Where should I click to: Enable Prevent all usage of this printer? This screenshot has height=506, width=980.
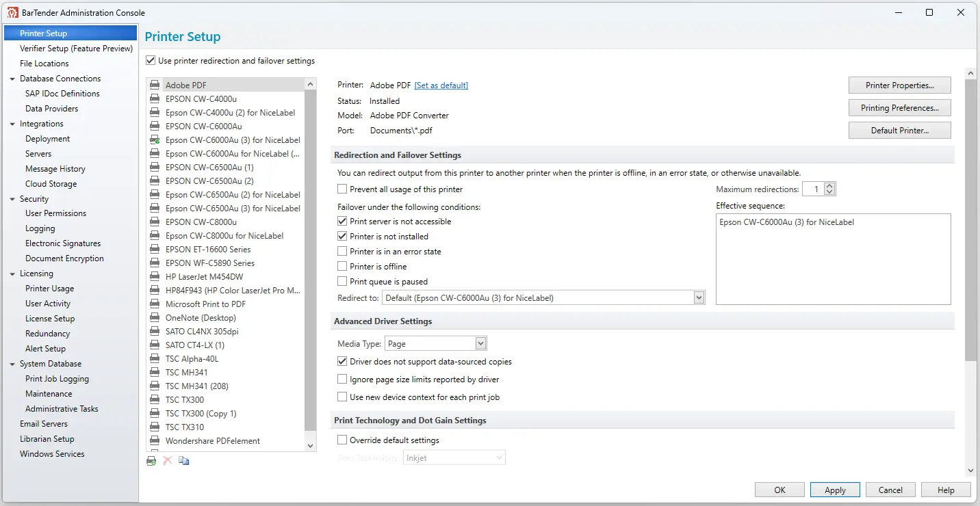342,189
